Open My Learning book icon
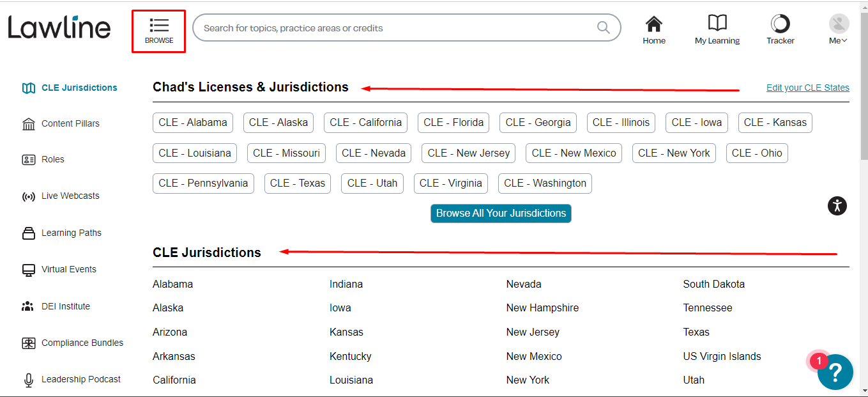 click(x=717, y=24)
